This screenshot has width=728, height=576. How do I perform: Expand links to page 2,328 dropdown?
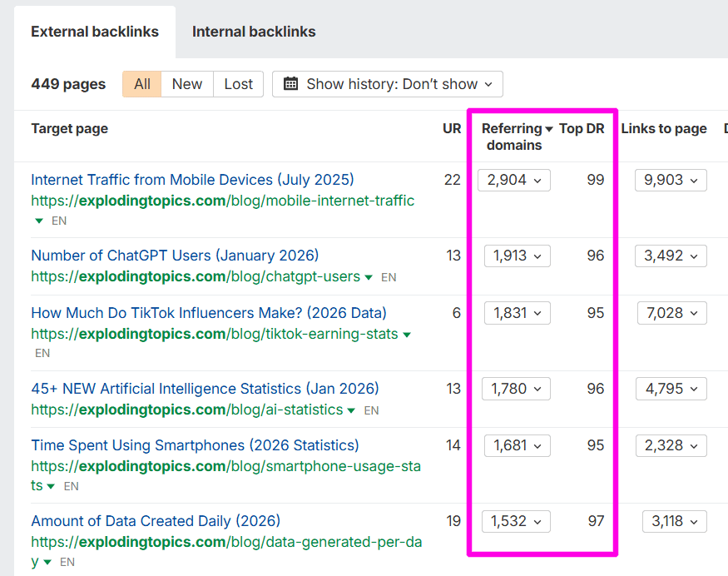(x=671, y=446)
